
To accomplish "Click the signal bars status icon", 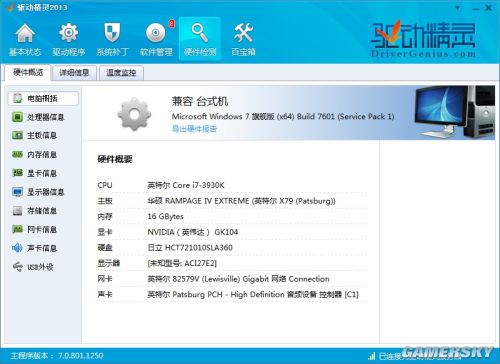I will tap(371, 356).
